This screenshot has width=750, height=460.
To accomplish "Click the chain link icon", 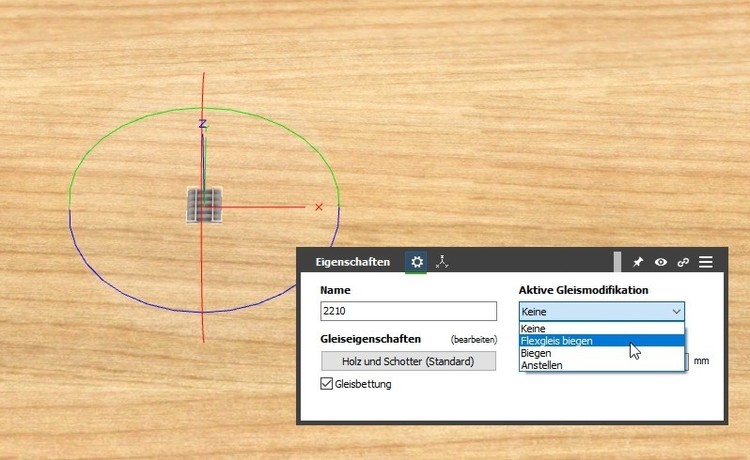I will tap(683, 262).
